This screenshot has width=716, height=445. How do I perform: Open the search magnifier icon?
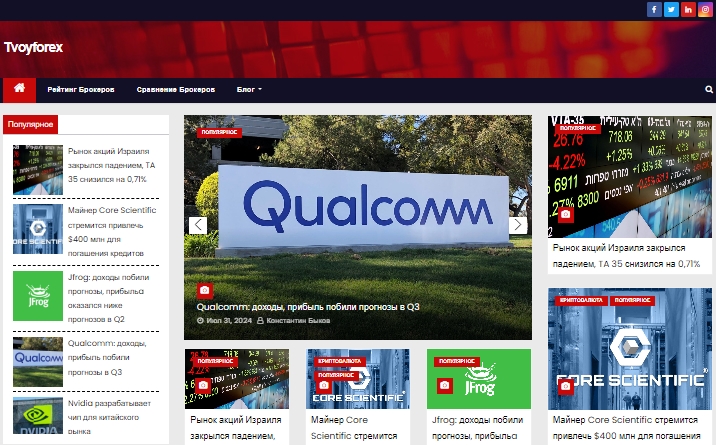click(709, 89)
